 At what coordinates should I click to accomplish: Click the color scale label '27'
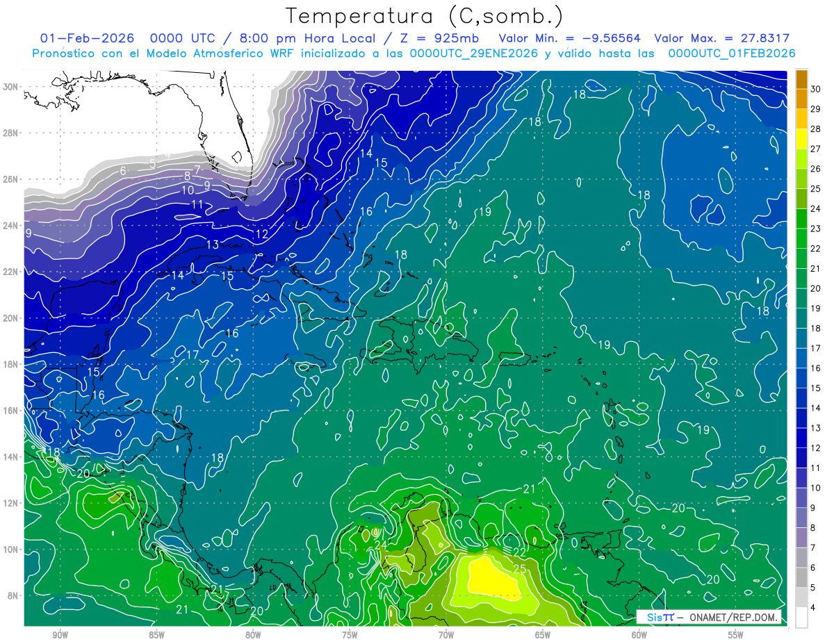coord(815,149)
